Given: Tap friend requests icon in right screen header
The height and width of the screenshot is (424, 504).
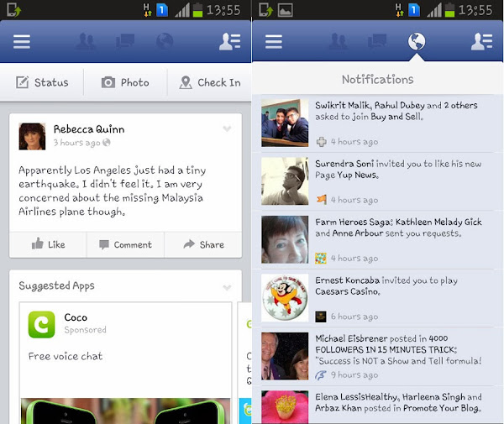Looking at the screenshot, I should pos(339,41).
